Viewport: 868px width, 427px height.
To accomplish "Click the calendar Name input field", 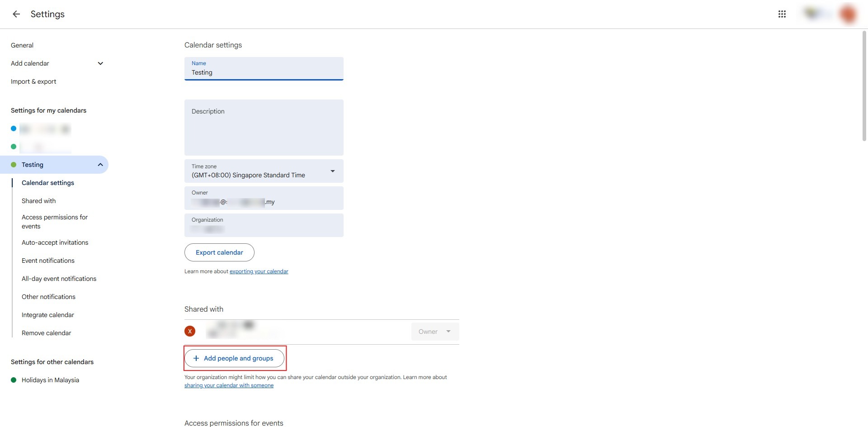I will point(264,72).
